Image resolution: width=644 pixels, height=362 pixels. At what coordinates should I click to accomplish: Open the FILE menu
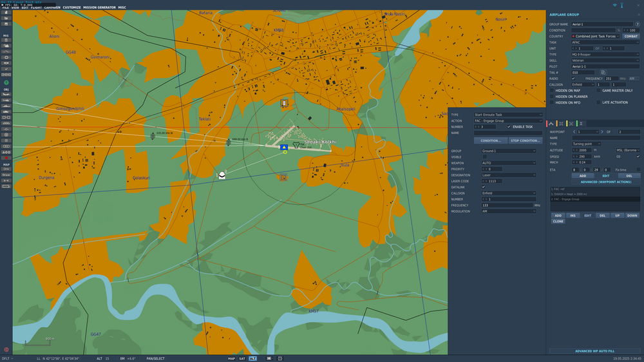coord(5,7)
